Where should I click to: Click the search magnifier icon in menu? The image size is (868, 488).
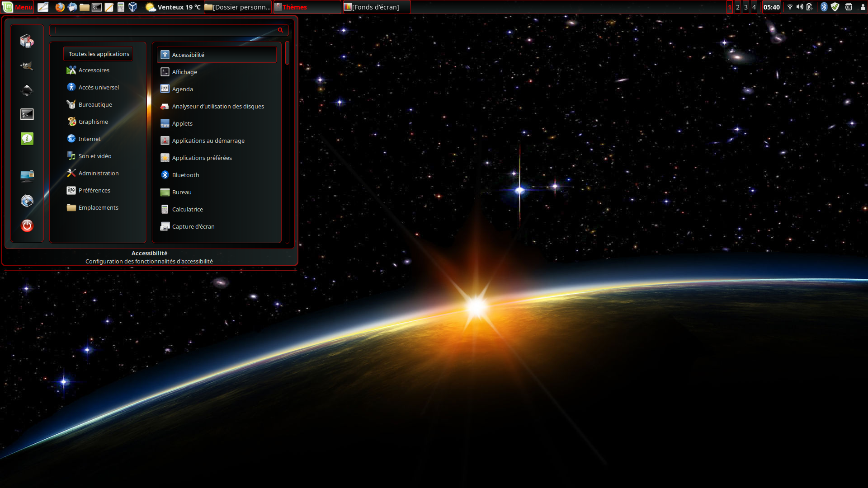pos(280,30)
